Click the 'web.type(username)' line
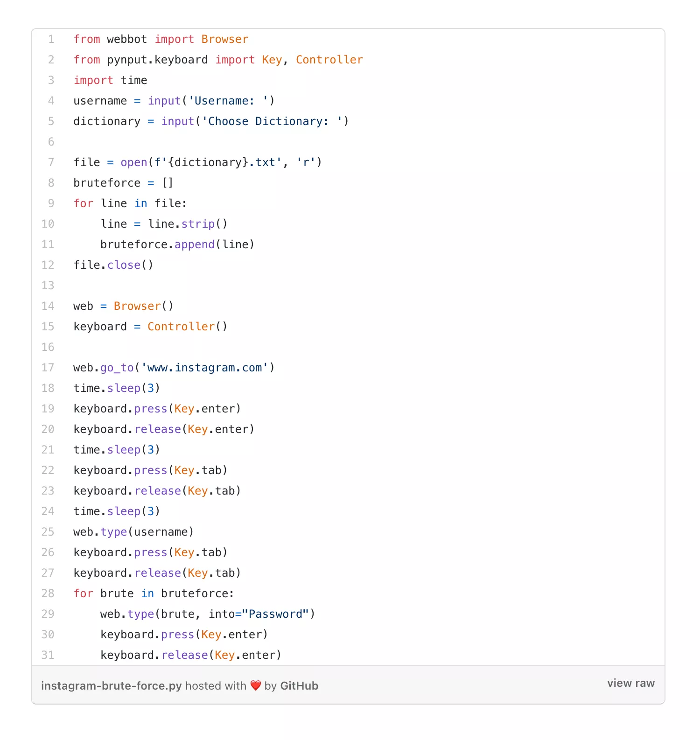Viewport: 700px width, 740px height. click(133, 532)
